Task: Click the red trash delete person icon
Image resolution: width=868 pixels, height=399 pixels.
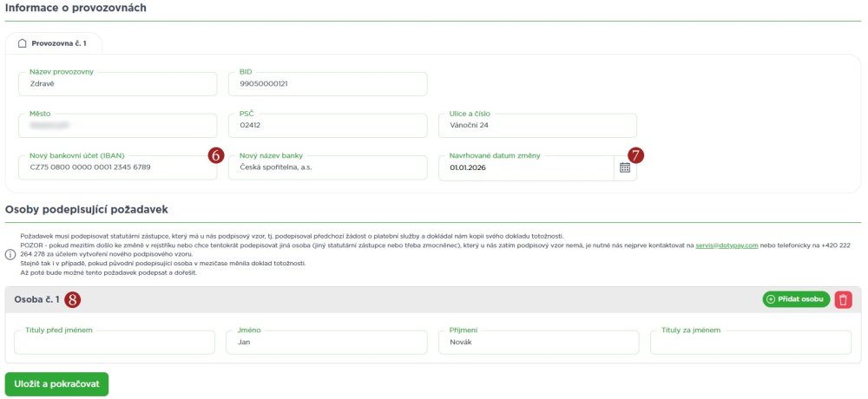Action: point(844,299)
